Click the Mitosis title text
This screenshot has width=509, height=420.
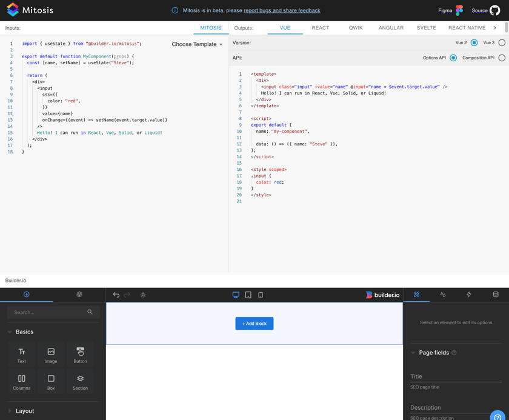tap(38, 10)
